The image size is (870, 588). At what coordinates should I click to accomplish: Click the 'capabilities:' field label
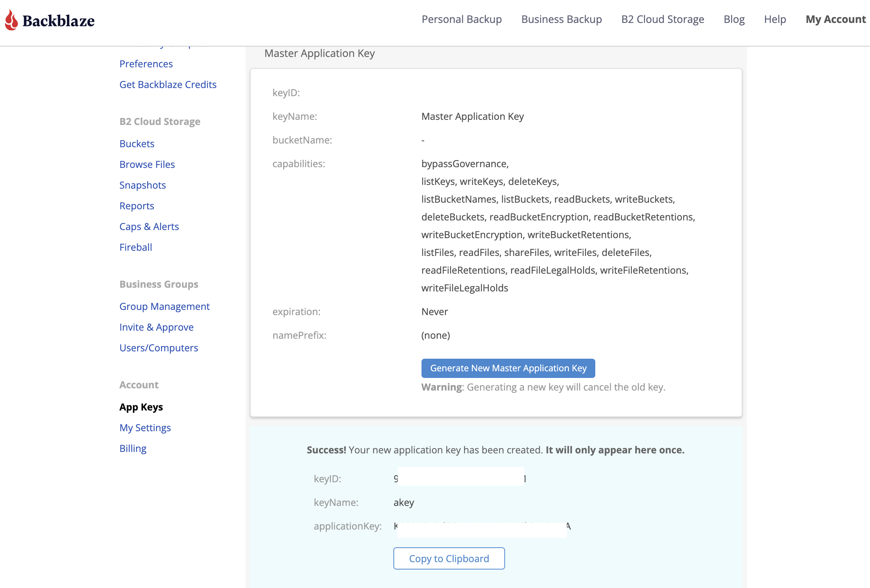pos(298,164)
